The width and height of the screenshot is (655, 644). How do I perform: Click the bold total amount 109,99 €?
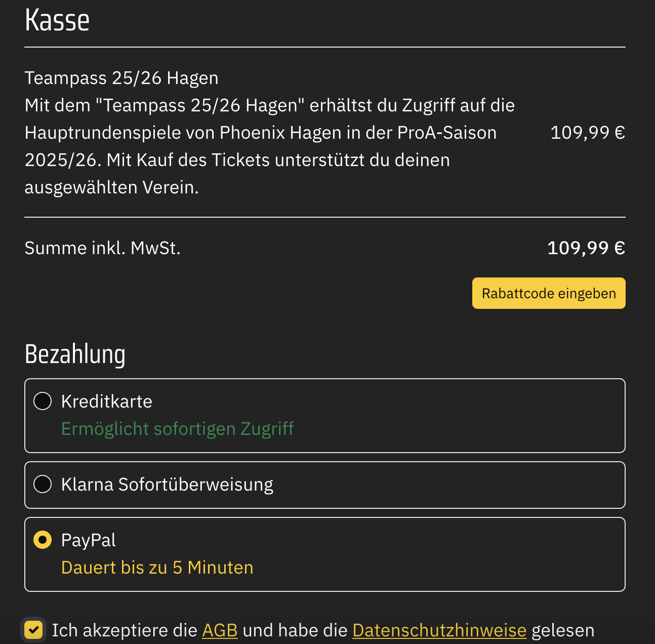pyautogui.click(x=586, y=248)
